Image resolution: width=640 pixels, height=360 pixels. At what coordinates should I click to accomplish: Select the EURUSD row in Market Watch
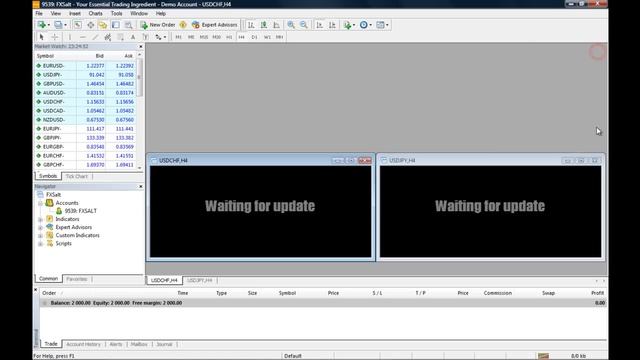click(86, 66)
